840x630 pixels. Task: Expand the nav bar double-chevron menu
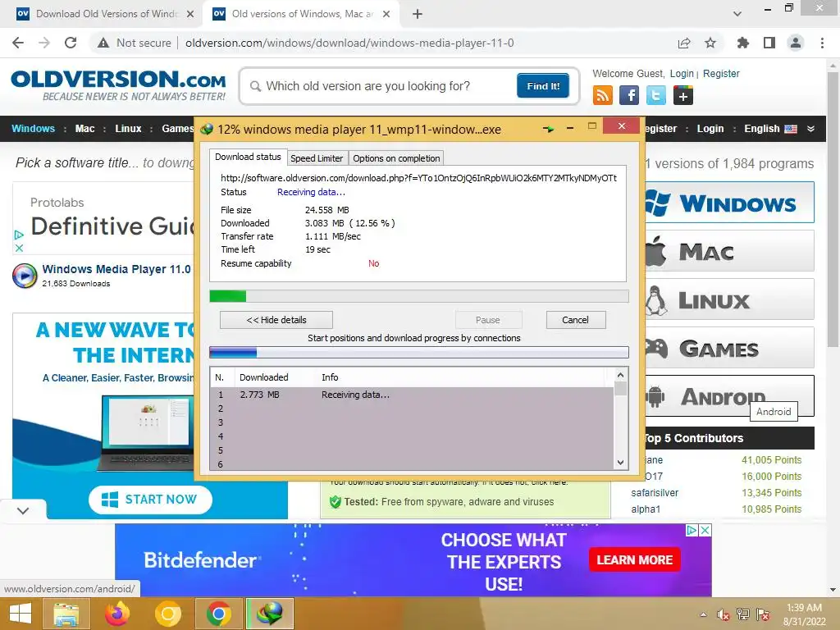810,129
